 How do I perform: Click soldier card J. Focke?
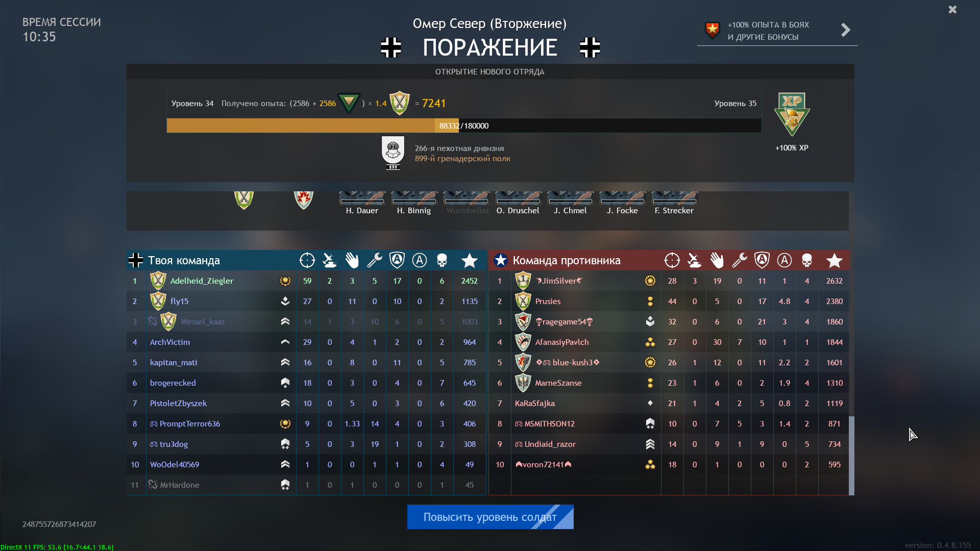(622, 203)
